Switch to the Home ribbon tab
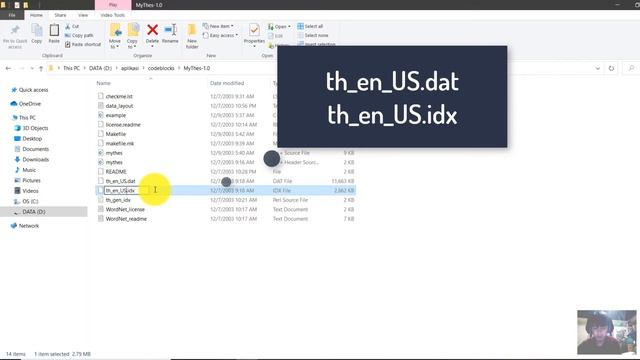The height and width of the screenshot is (360, 640). (36, 15)
